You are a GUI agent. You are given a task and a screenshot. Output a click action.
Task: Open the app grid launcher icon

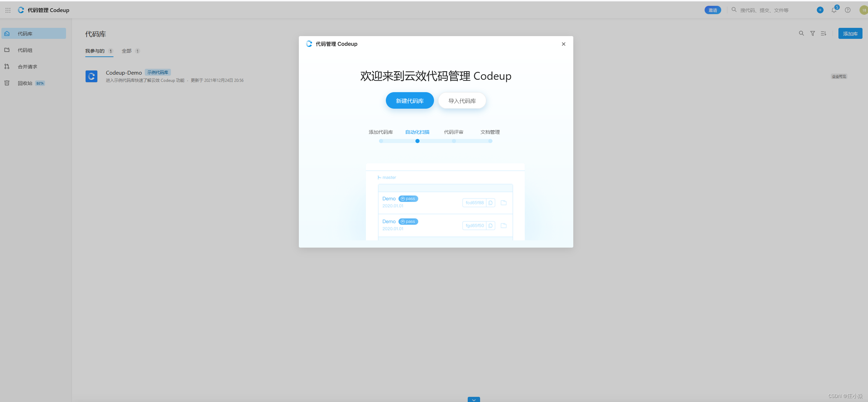click(8, 10)
